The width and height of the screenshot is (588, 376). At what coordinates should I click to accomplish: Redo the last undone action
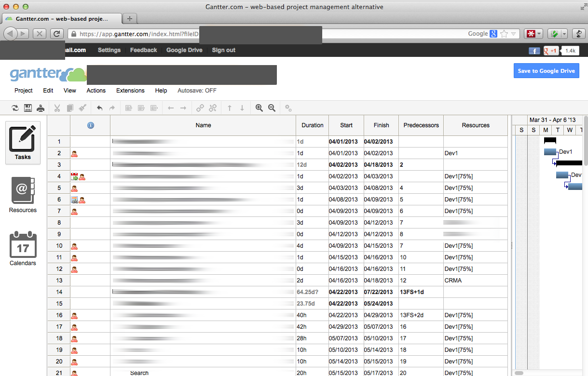112,108
